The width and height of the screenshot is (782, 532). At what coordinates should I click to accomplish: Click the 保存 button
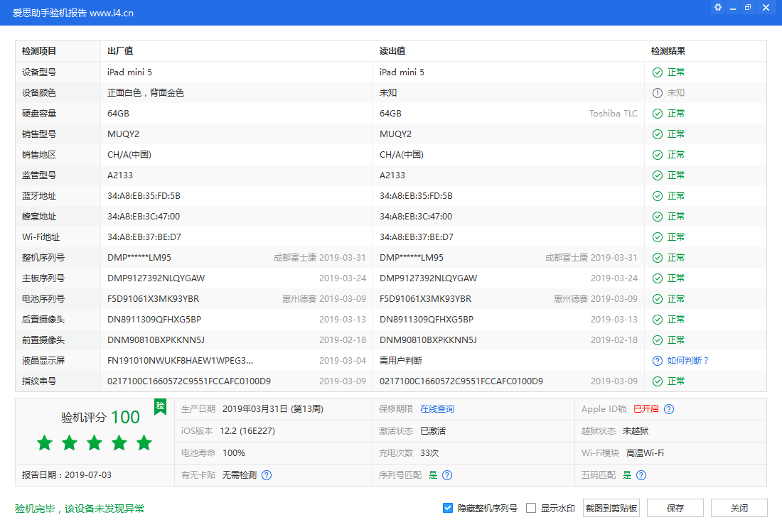click(675, 508)
